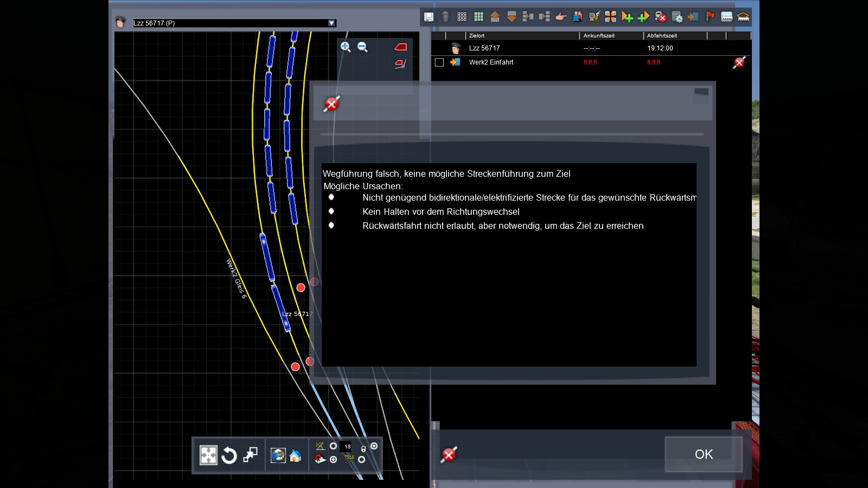868x488 pixels.
Task: Select the Werk2 Einfahrt destination entry
Action: click(x=491, y=62)
